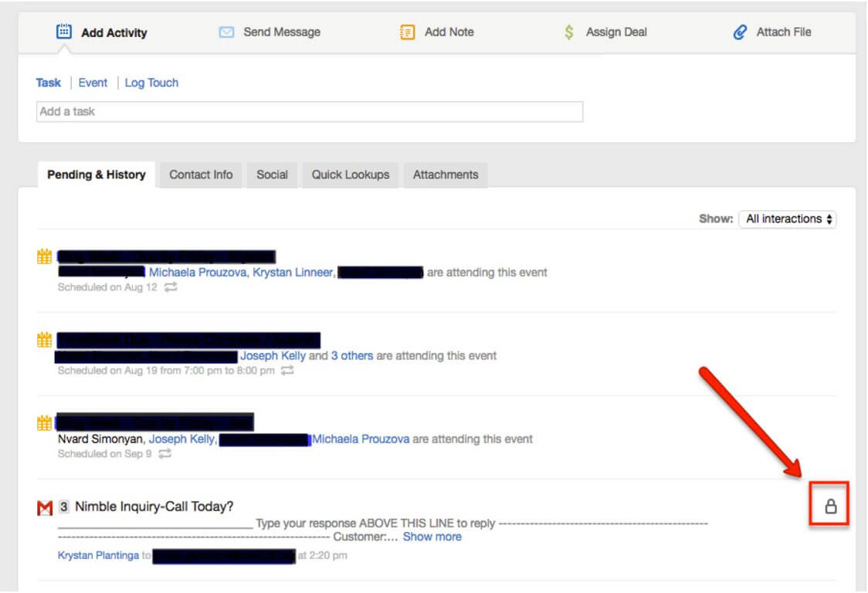Open the All interactions filter dropdown

point(787,219)
